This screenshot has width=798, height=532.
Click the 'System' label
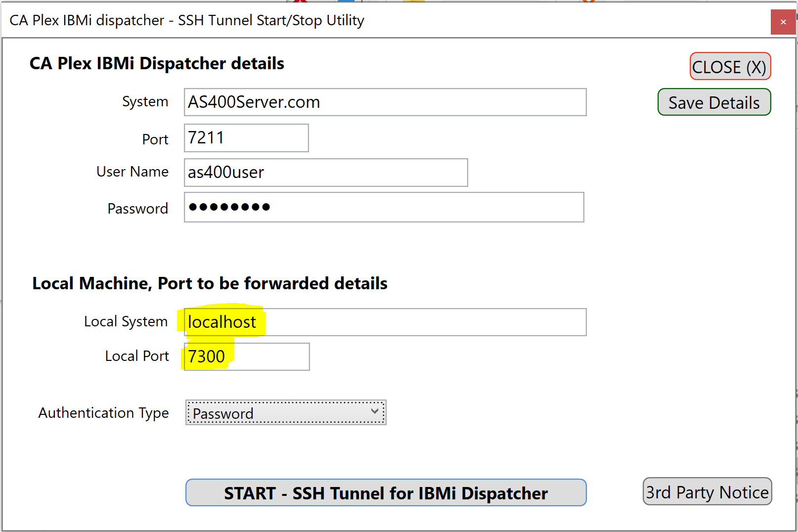pos(145,101)
